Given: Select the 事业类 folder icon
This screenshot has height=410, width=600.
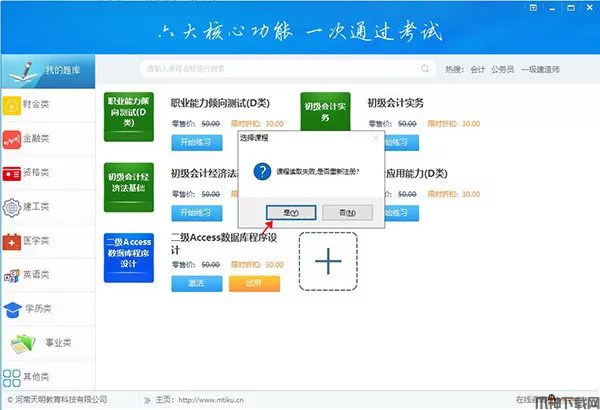Looking at the screenshot, I should click(23, 343).
